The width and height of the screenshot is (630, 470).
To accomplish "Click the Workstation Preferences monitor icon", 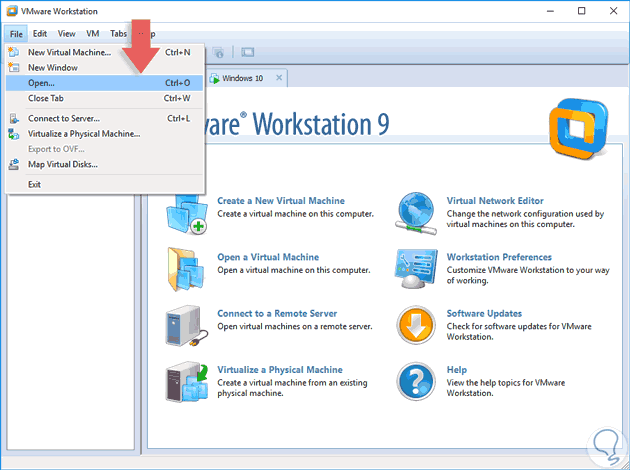I will [416, 269].
